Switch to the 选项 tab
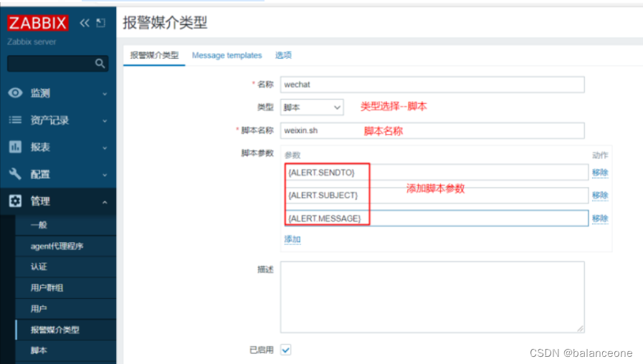Viewport: 643px width, 364px height. coord(283,55)
